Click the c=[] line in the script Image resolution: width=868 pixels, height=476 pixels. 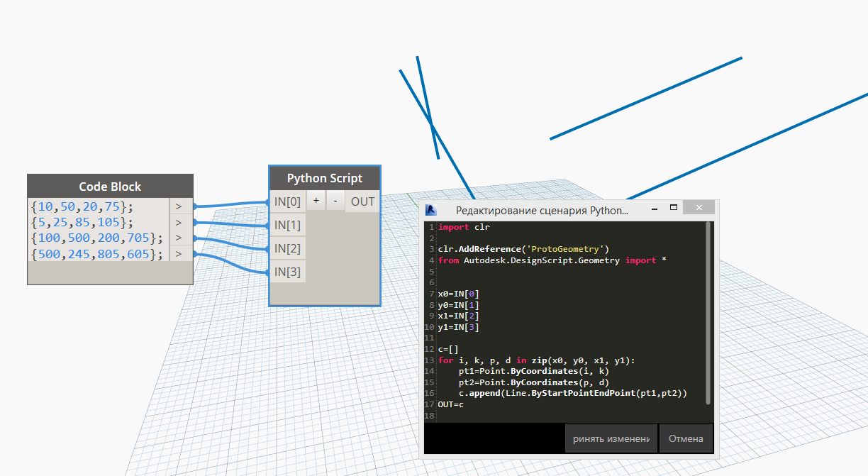click(x=448, y=349)
